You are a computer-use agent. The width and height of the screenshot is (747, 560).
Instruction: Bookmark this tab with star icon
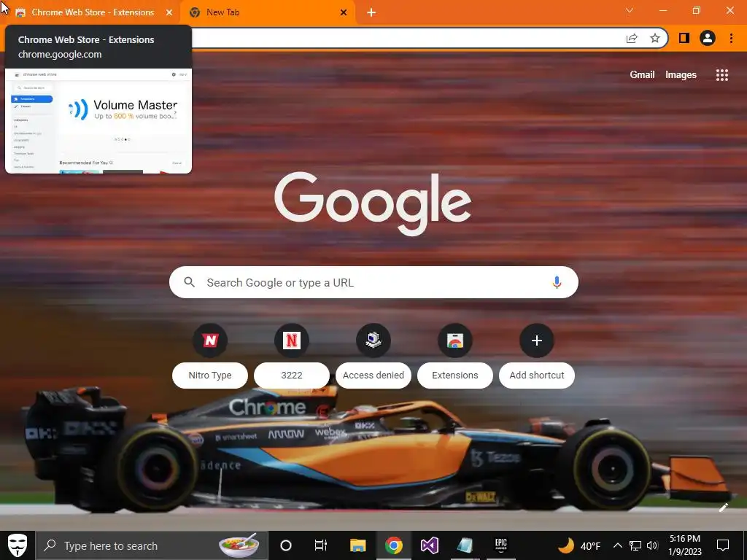[655, 38]
